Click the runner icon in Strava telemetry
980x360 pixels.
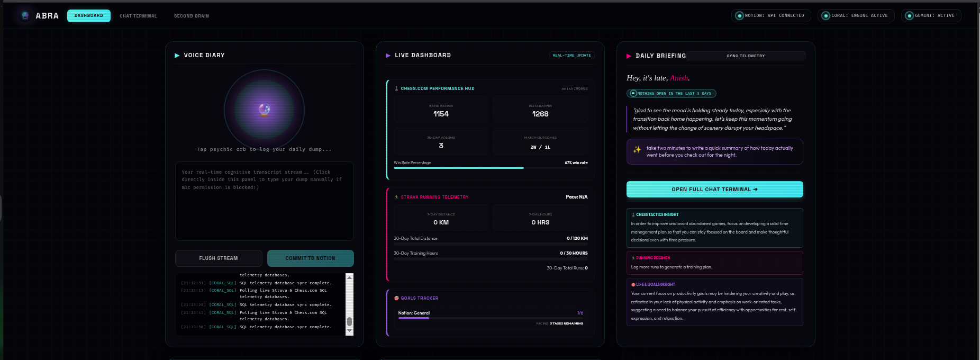coord(396,197)
